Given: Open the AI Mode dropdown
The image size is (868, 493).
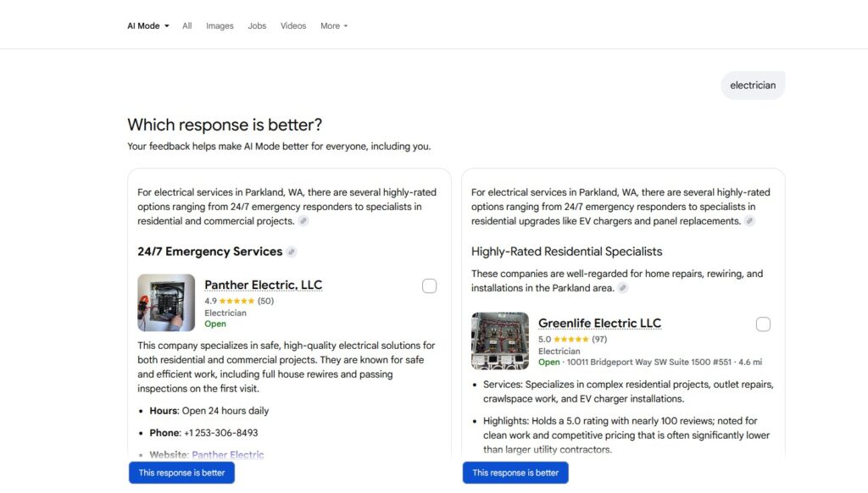Looking at the screenshot, I should click(148, 25).
